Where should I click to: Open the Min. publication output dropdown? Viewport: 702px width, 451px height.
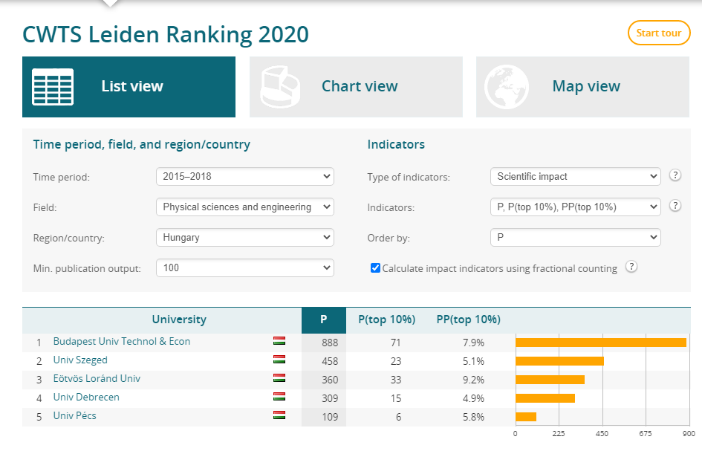click(x=245, y=268)
